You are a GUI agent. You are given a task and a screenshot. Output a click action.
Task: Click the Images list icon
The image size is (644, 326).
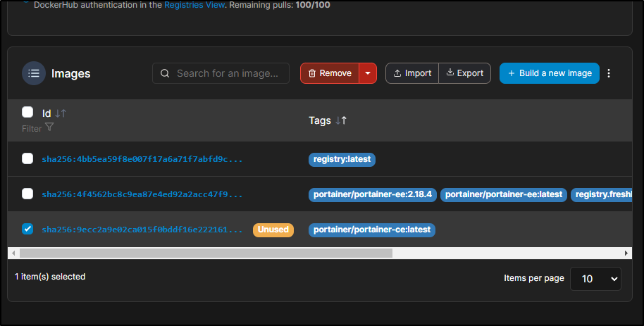click(x=34, y=73)
